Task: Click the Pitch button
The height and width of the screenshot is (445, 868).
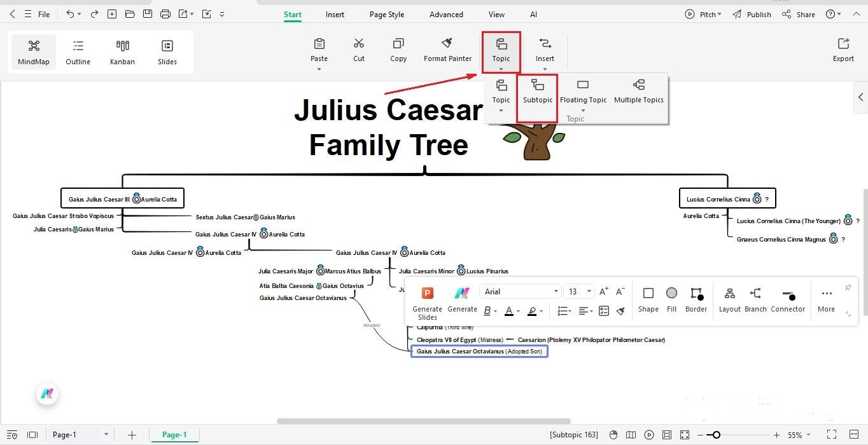Action: click(x=703, y=14)
